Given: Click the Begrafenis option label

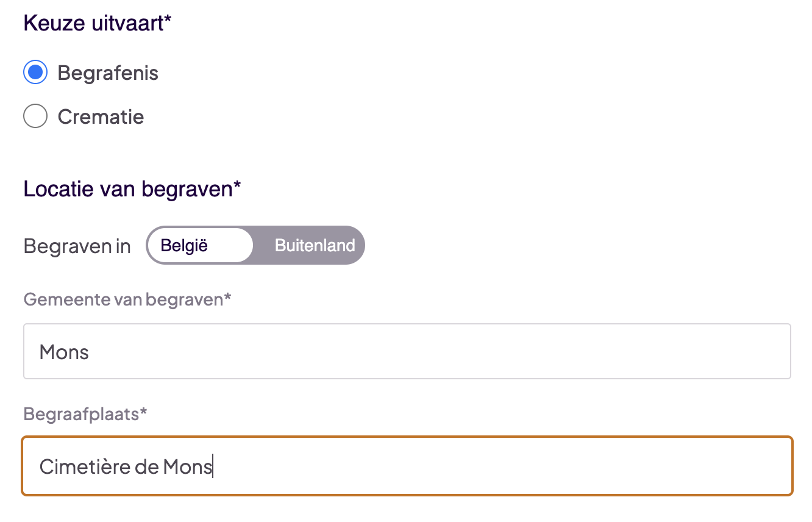Looking at the screenshot, I should point(108,73).
